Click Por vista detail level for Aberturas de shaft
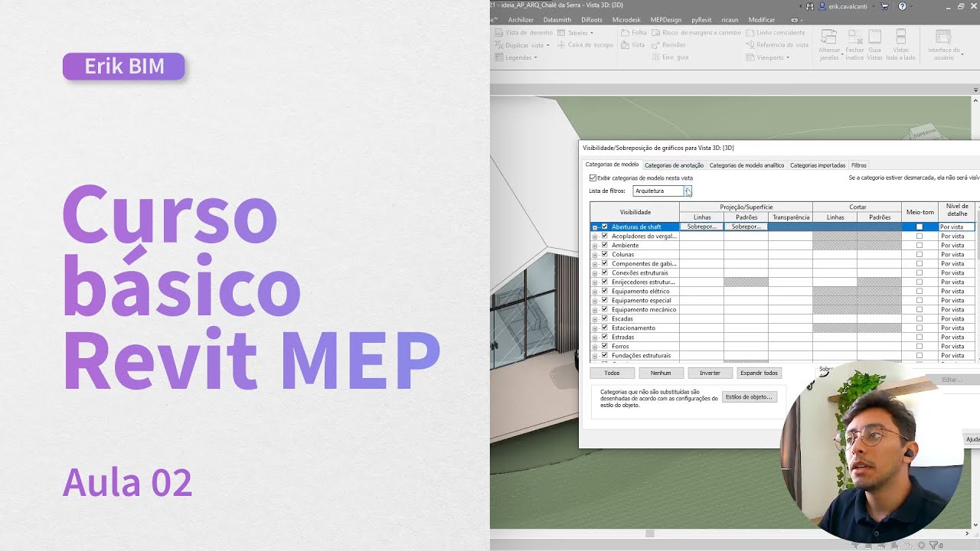Screen dimensions: 980x551 point(957,227)
